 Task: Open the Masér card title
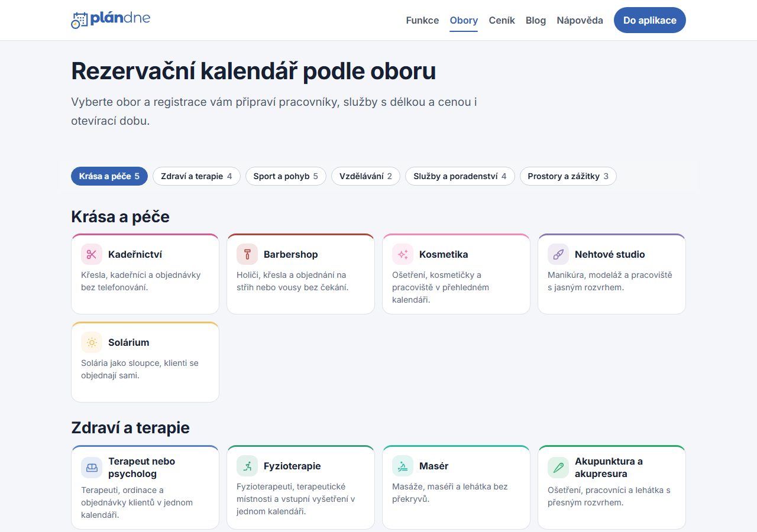pyautogui.click(x=434, y=466)
